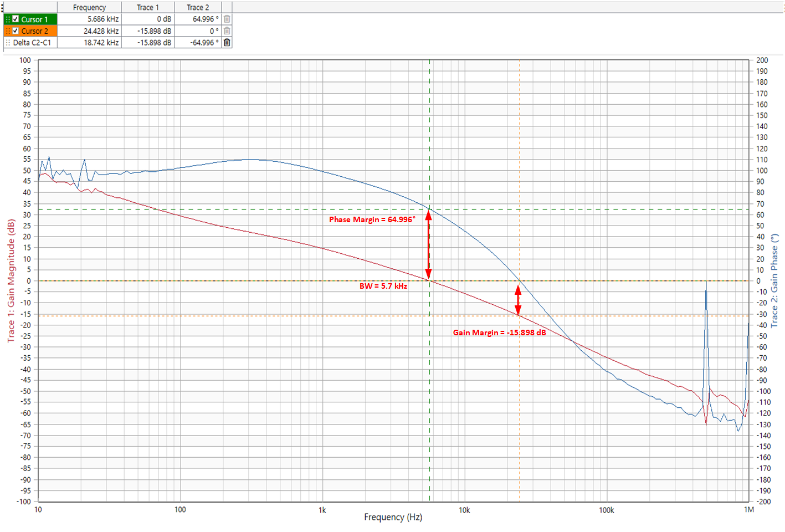Click the Delta C2-C1 row label
The width and height of the screenshot is (785, 532).
[32, 43]
